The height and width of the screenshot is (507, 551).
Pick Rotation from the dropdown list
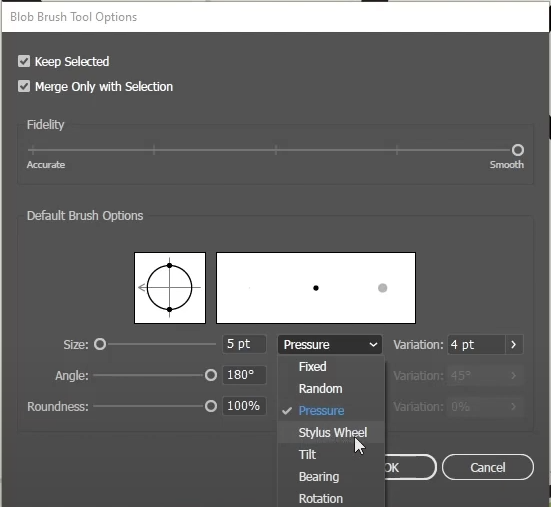coord(331,498)
